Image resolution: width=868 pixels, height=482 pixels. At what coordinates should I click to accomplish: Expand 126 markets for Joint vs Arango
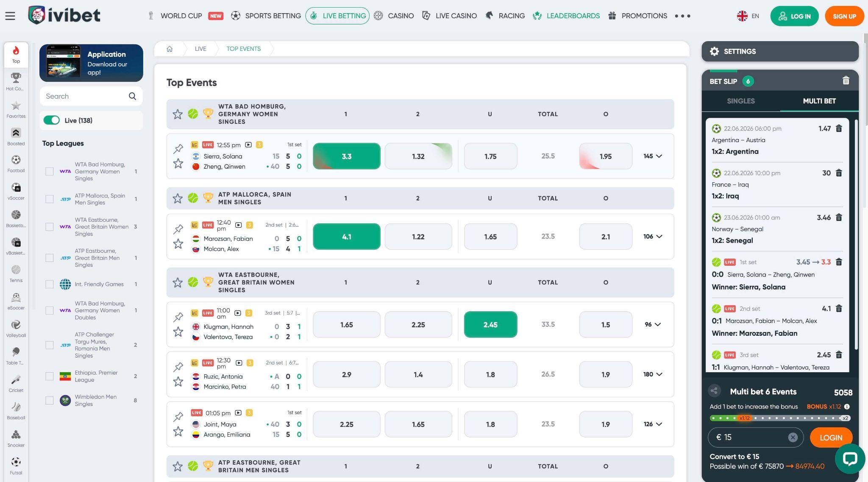click(x=653, y=424)
